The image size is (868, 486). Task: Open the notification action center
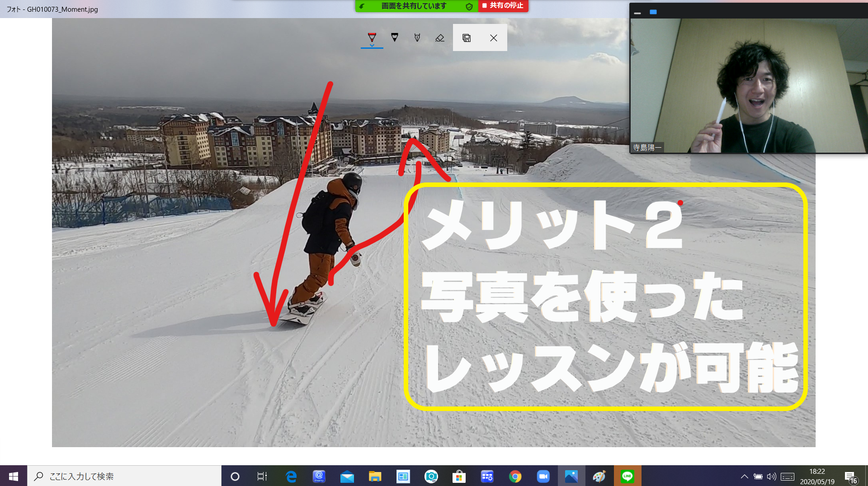point(850,477)
